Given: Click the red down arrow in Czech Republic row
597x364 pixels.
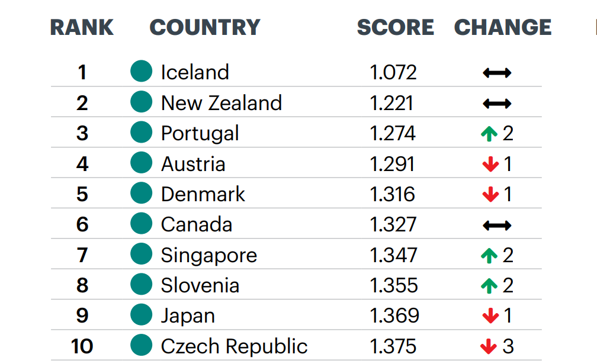Looking at the screenshot, I should [x=489, y=346].
